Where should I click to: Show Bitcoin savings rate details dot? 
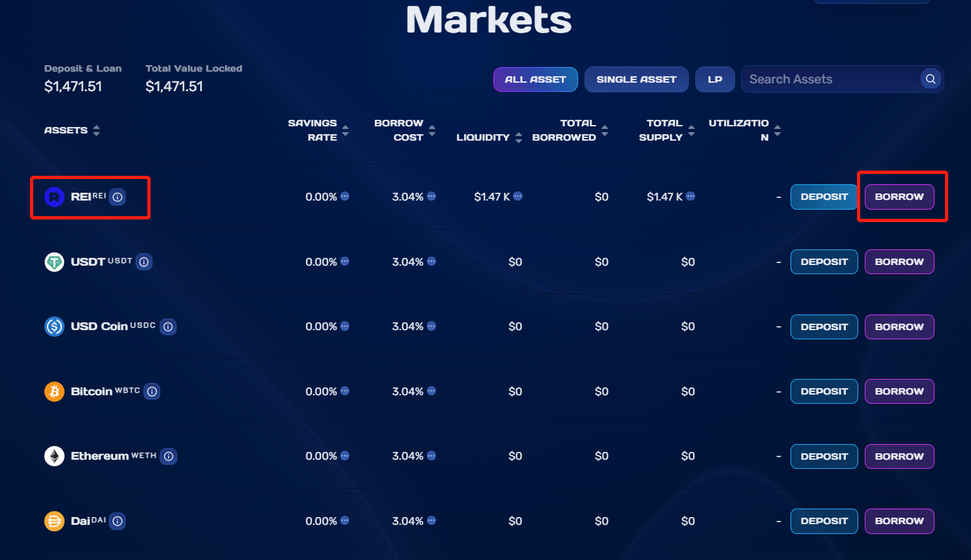[x=345, y=391]
